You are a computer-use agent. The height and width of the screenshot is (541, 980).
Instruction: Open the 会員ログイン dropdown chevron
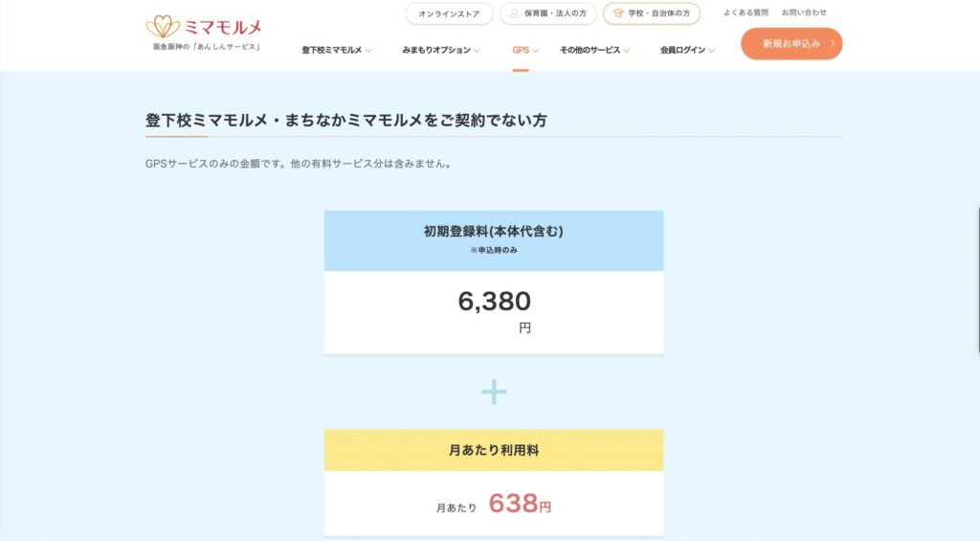712,51
